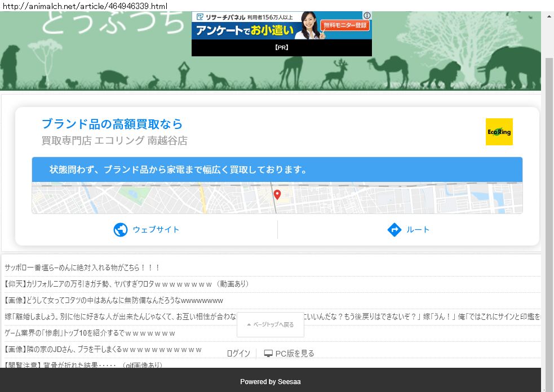Open the サッポロ一番塩らーめん article link

pyautogui.click(x=83, y=268)
